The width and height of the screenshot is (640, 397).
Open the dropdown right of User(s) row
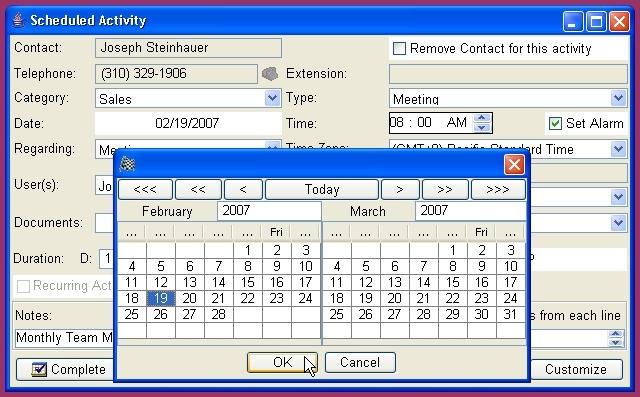tap(619, 197)
